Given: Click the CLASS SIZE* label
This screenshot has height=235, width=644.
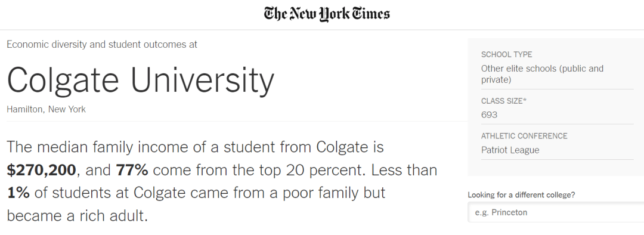Looking at the screenshot, I should (503, 101).
